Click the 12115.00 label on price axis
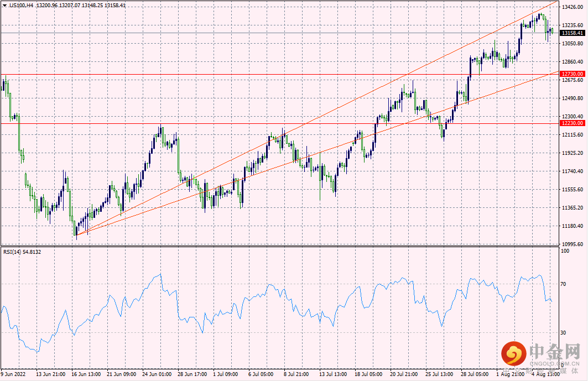The image size is (588, 381). [x=573, y=135]
